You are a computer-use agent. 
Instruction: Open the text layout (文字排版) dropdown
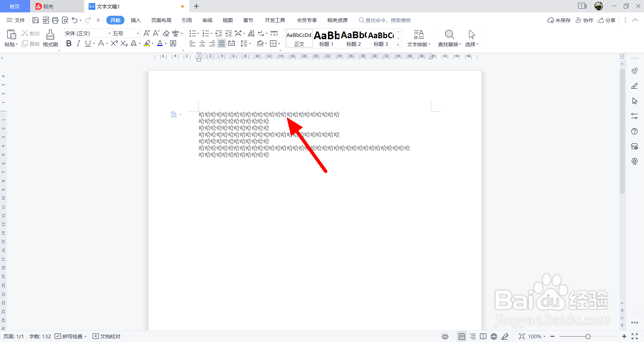click(419, 38)
